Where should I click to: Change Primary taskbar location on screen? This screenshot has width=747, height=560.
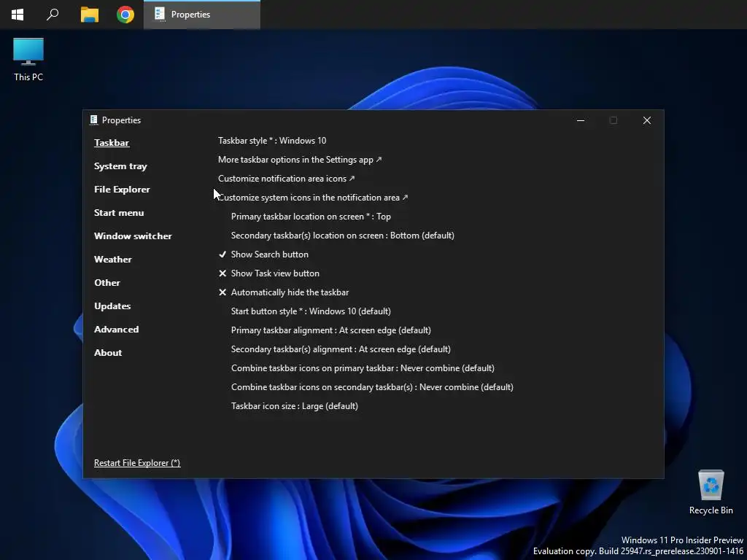coord(311,216)
